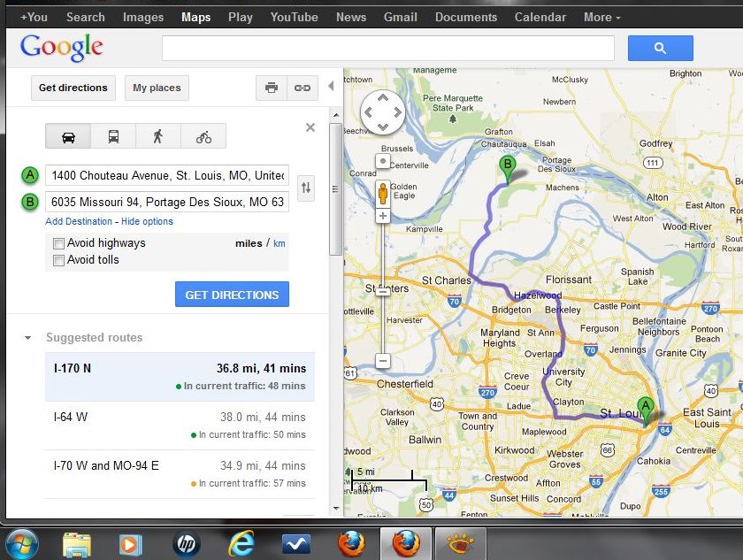
Task: Open Documents in top bar
Action: point(466,17)
